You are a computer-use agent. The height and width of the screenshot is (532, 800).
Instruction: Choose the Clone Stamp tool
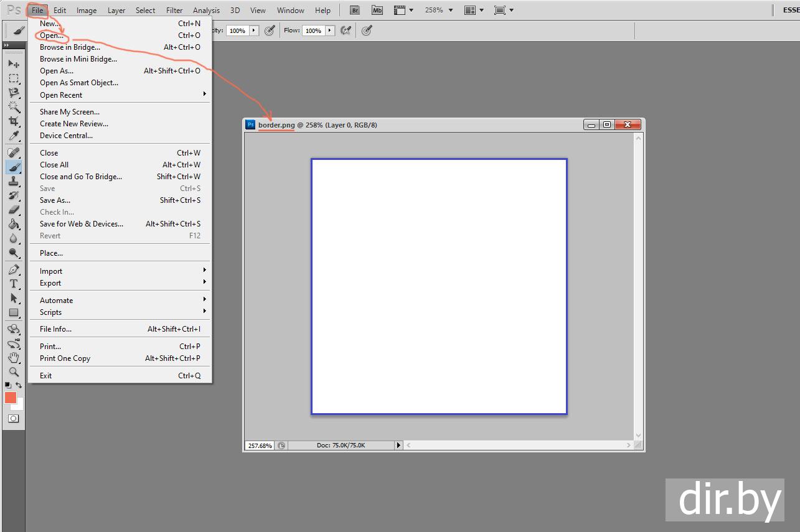tap(14, 182)
